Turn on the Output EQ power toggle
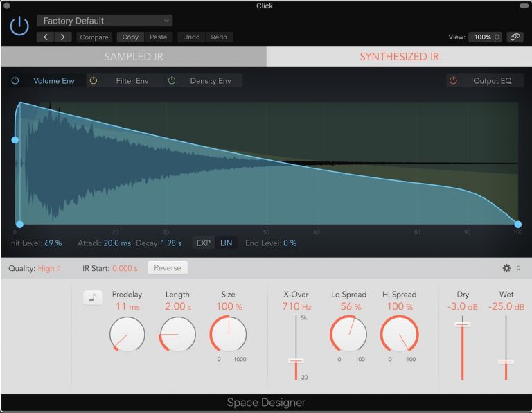Image resolution: width=532 pixels, height=413 pixels. pos(453,81)
